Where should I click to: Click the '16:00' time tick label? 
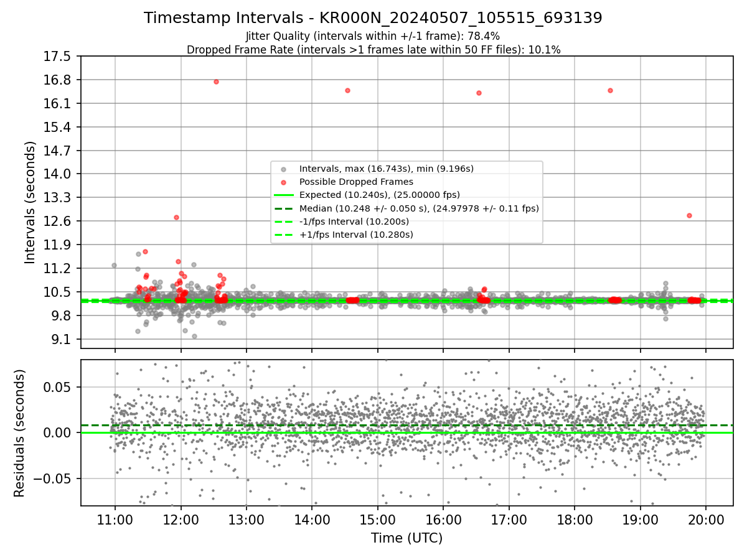coord(443,520)
